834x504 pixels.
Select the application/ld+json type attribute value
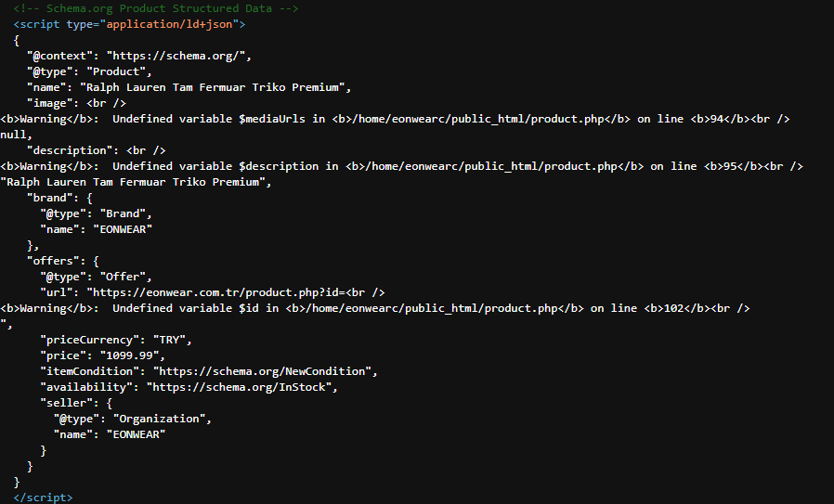[169, 24]
